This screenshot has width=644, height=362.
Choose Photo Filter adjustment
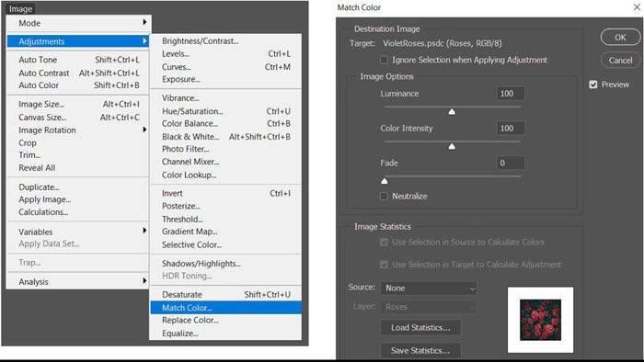226,149
